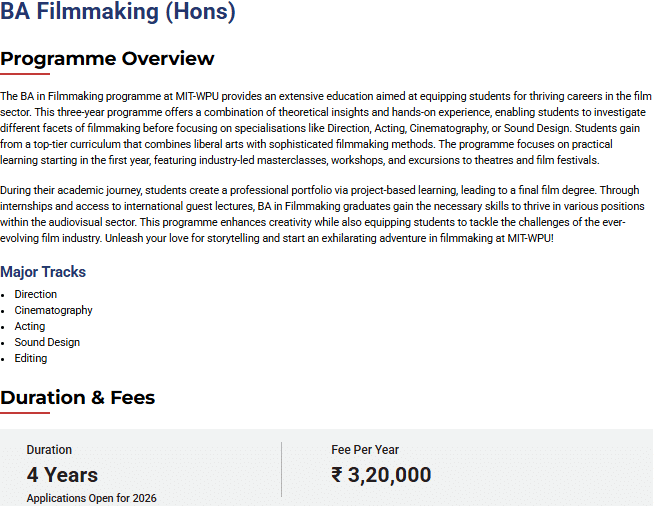Select the Direction track item
This screenshot has height=506, width=662.
pos(36,294)
